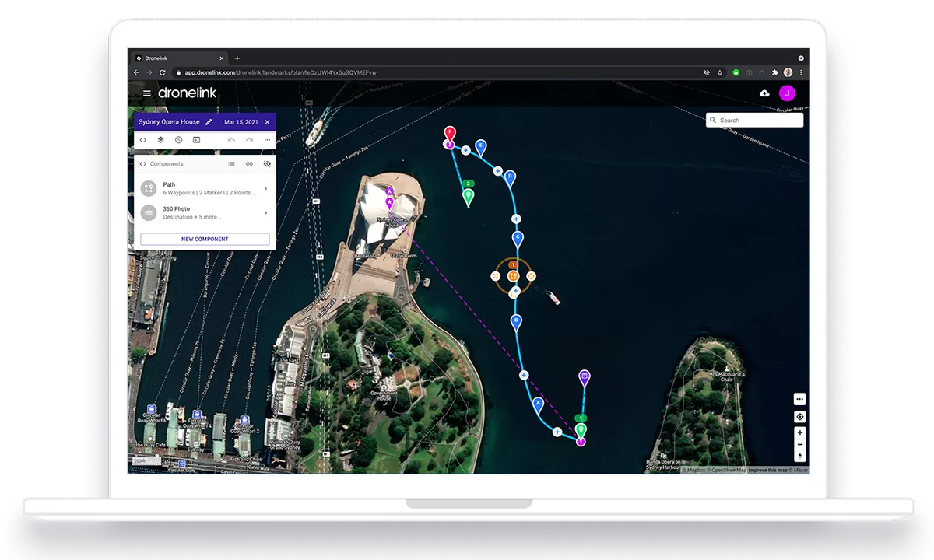934x560 pixels.
Task: Reset the map compass bearing
Action: [799, 456]
